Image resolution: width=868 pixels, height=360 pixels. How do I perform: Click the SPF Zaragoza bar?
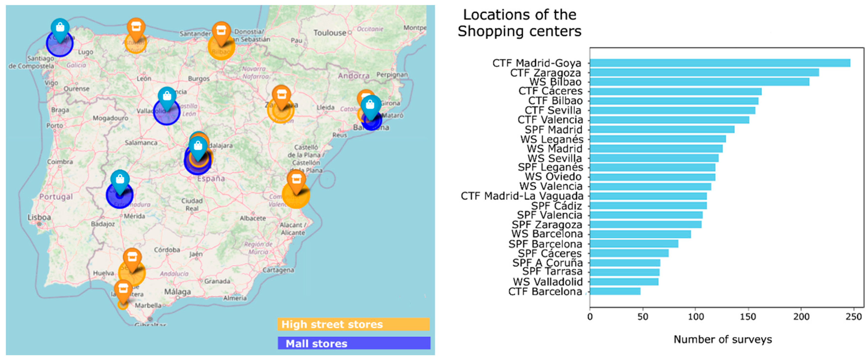pos(646,224)
